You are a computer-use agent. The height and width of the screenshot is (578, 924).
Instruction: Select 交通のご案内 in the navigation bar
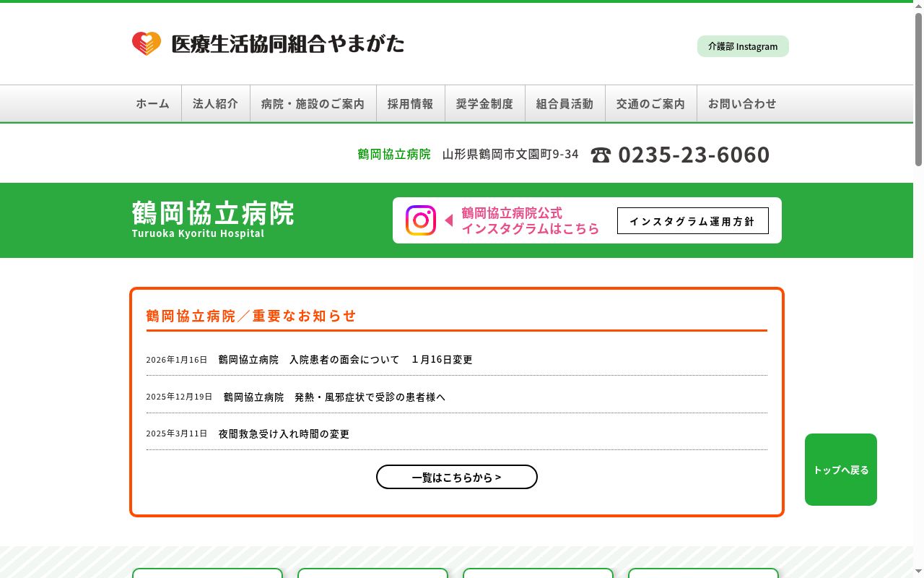click(x=650, y=103)
